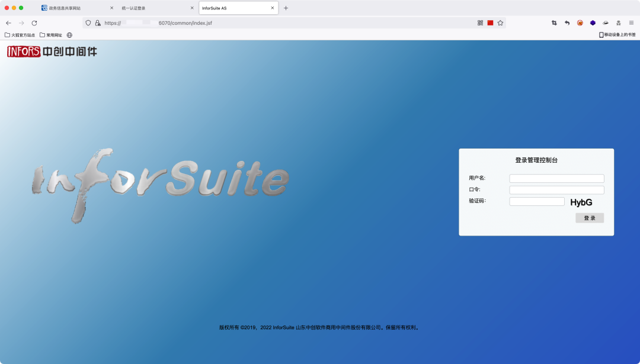640x364 pixels.
Task: Focus the 口令 password field
Action: [x=556, y=190]
